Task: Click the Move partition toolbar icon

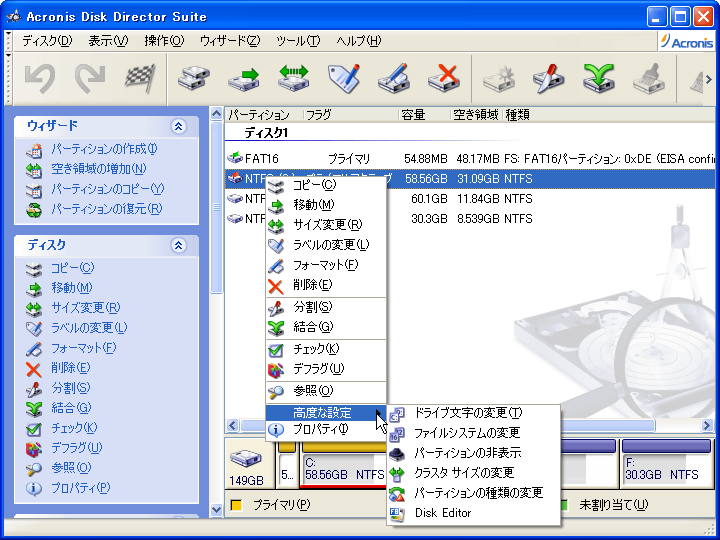Action: [x=244, y=79]
